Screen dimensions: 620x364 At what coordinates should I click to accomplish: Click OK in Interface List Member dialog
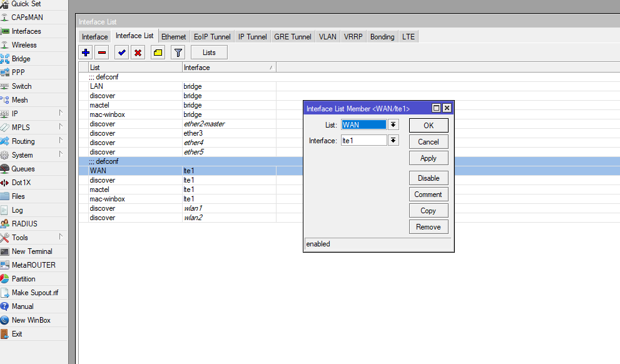tap(429, 126)
